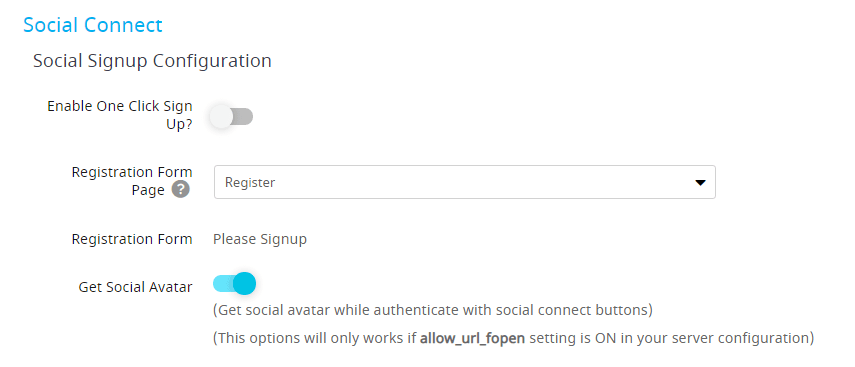Open the Registration Form Page dropdown
This screenshot has width=855, height=367.
[x=465, y=182]
